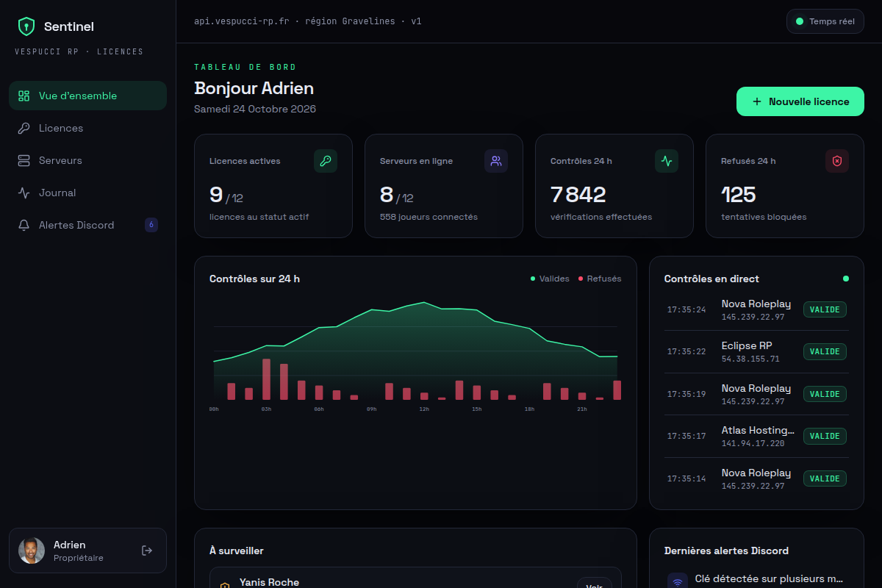
Task: Toggle the Valides series in the chart legend
Action: click(x=550, y=279)
